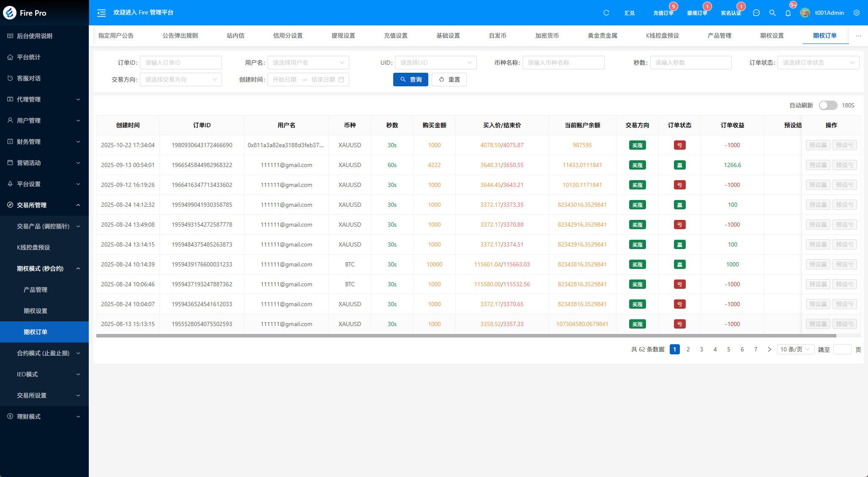The image size is (868, 477).
Task: Open the 用户名 select dropdown
Action: [x=308, y=63]
